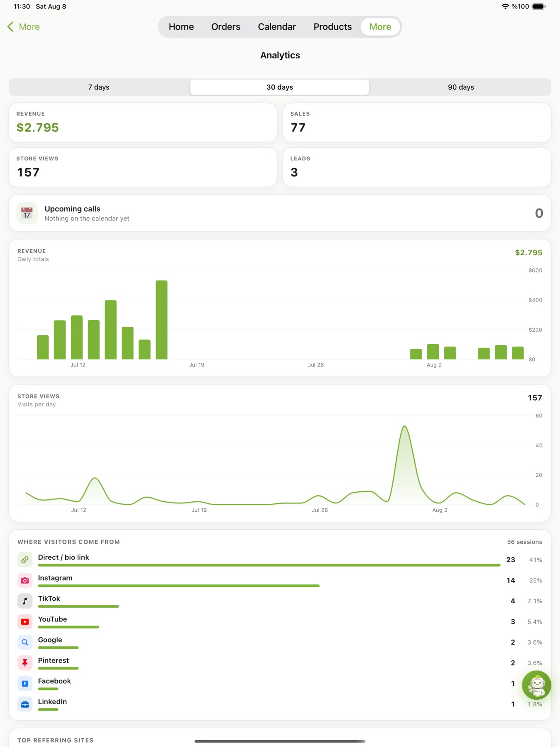Click the 'Top Referring Sites' heading
The width and height of the screenshot is (560, 747).
pyautogui.click(x=56, y=740)
